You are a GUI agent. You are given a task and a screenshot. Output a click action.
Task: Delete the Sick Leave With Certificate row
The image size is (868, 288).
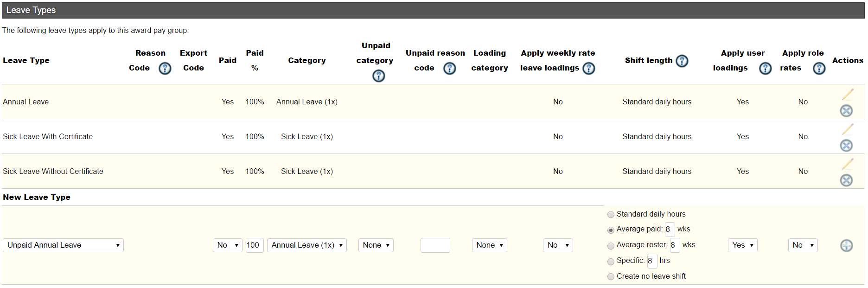point(846,146)
